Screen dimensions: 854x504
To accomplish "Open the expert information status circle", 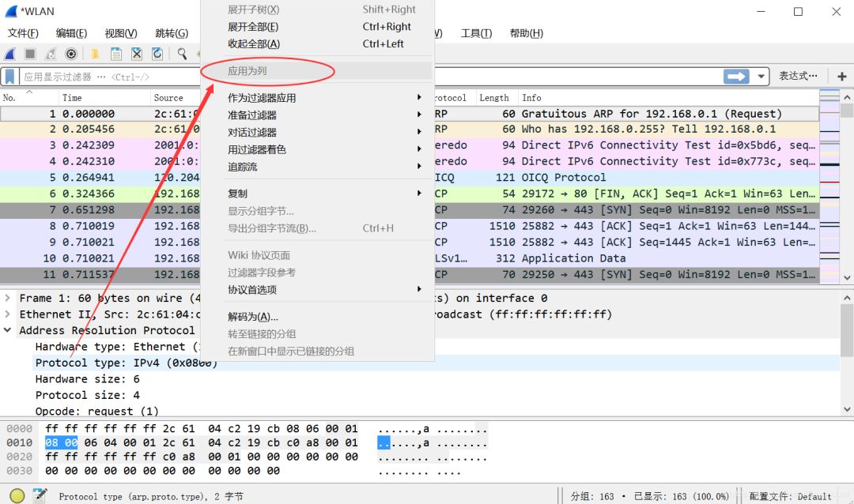I will pos(17,496).
